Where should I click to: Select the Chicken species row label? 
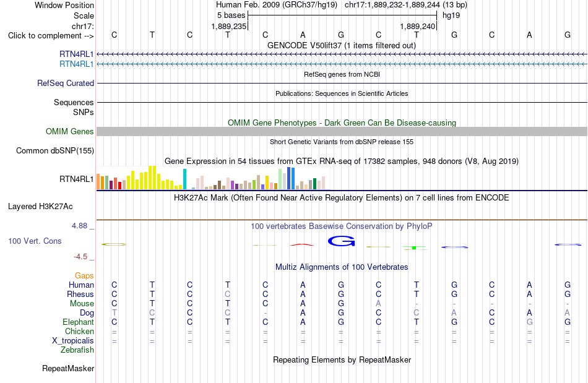79,331
